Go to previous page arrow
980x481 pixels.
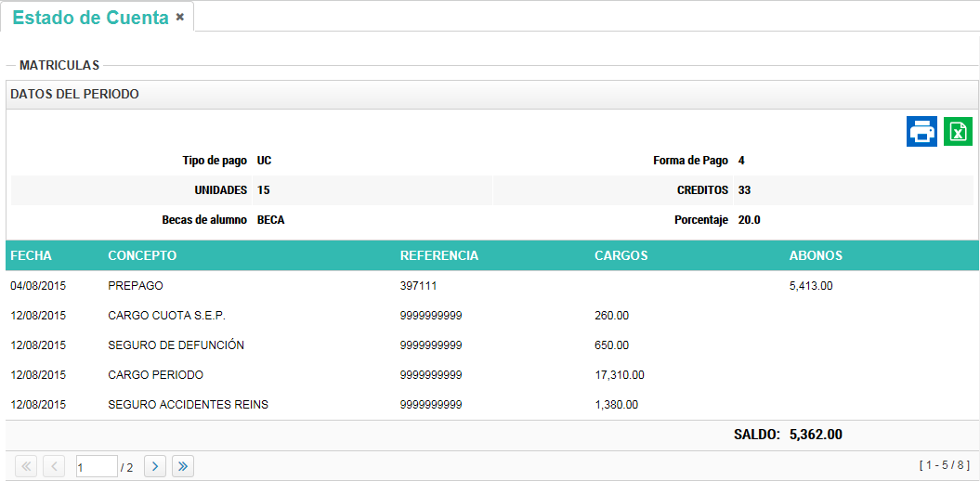tap(54, 466)
